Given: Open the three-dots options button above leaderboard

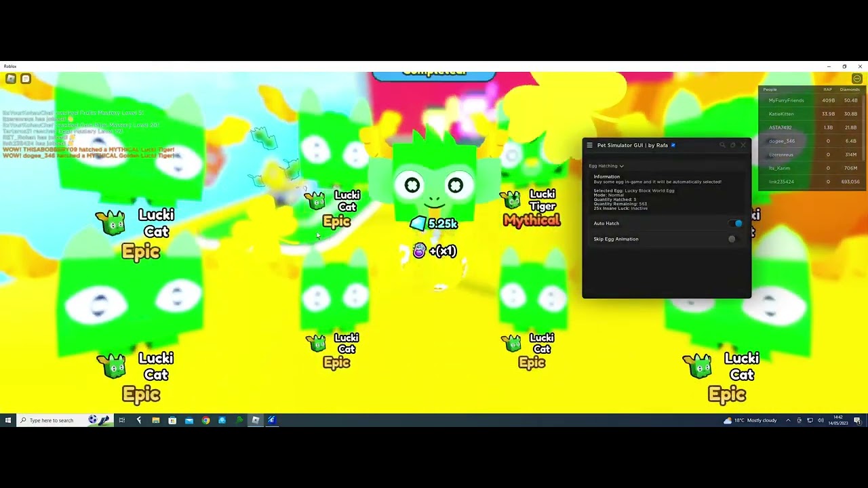Looking at the screenshot, I should [x=857, y=79].
